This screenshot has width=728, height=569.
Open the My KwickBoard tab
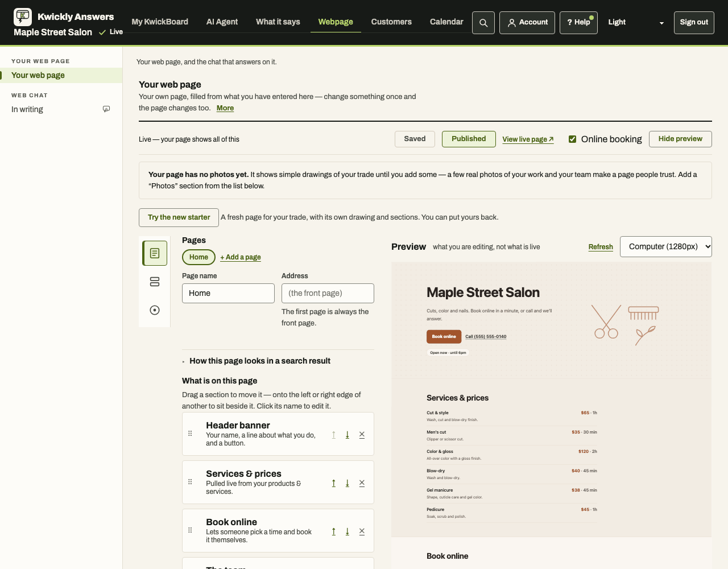160,22
